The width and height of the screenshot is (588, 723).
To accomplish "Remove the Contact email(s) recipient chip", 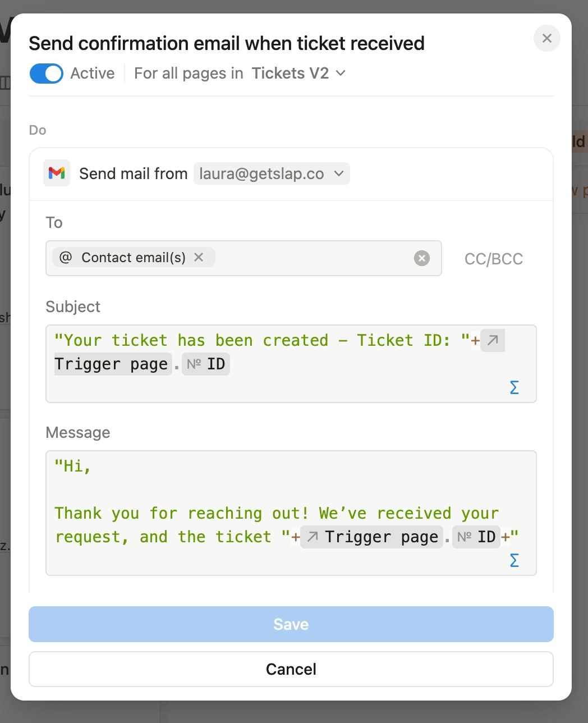I will tap(199, 257).
